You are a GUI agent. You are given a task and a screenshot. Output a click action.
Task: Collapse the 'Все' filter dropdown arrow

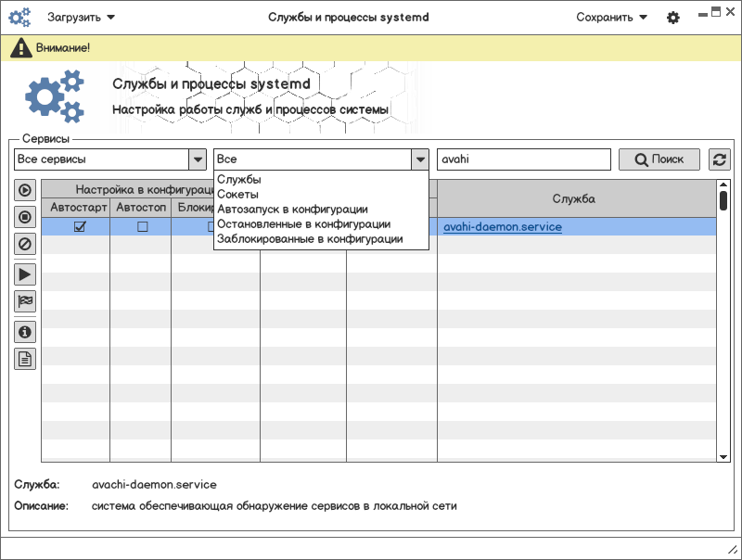[420, 159]
